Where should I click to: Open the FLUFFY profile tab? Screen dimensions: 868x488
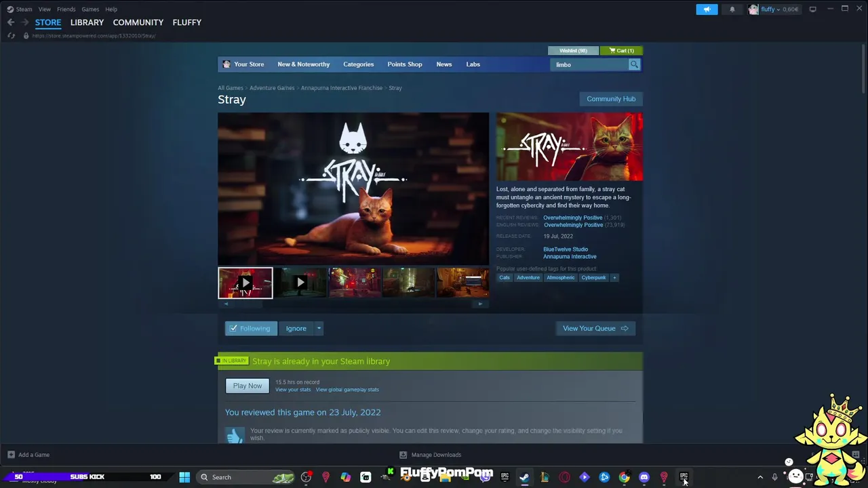(186, 22)
